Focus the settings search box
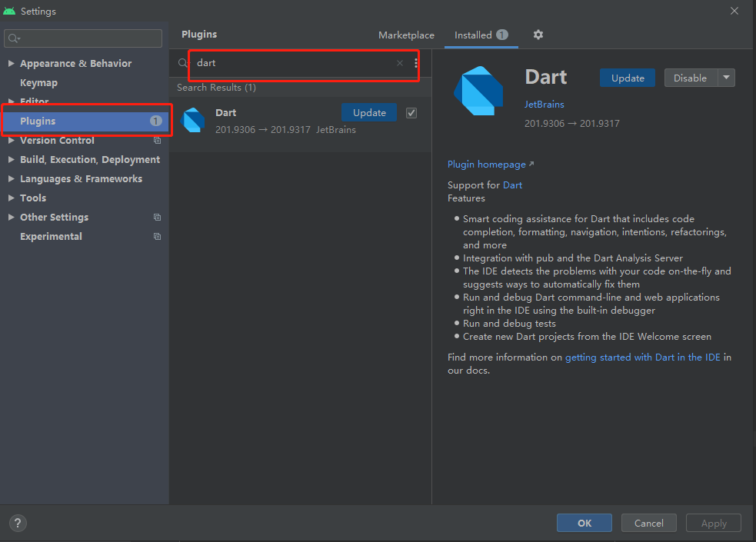Image resolution: width=756 pixels, height=542 pixels. 83,38
